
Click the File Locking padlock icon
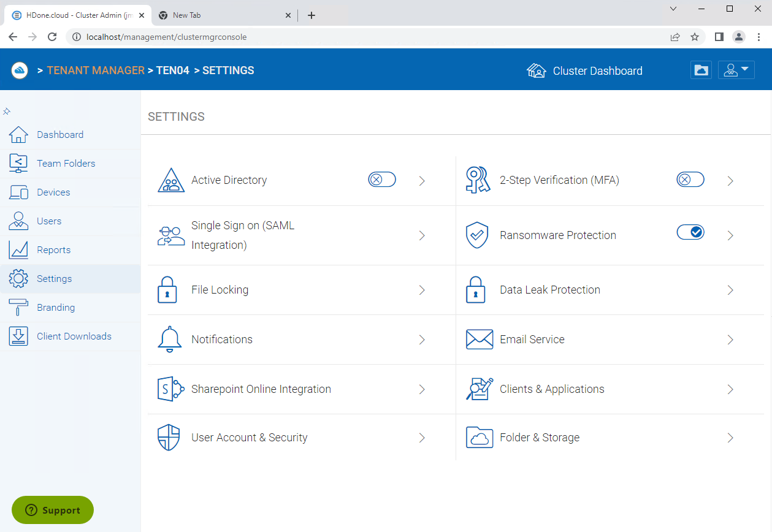pyautogui.click(x=167, y=290)
